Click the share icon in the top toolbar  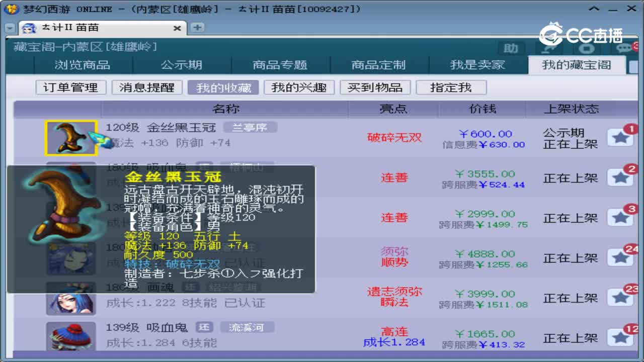point(548,49)
